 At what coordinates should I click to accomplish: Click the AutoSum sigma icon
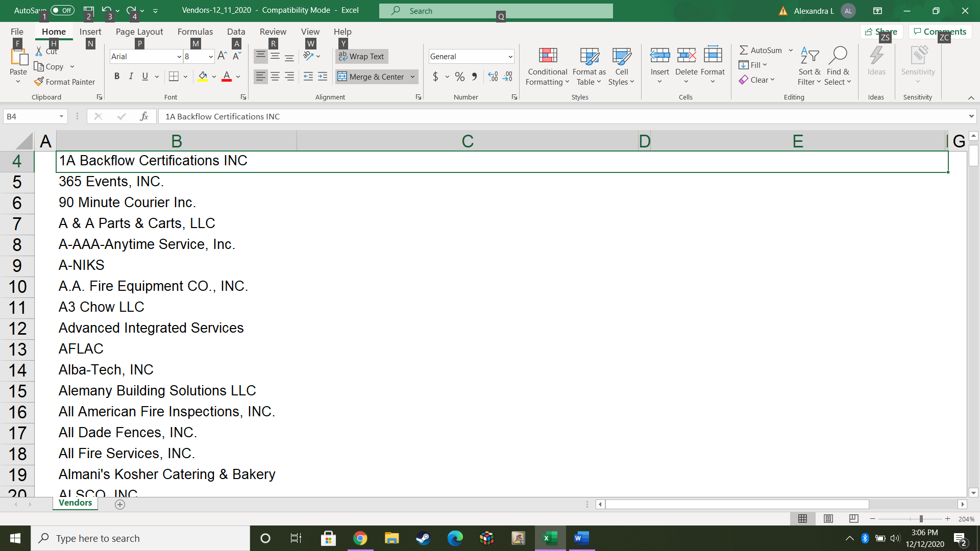(744, 50)
